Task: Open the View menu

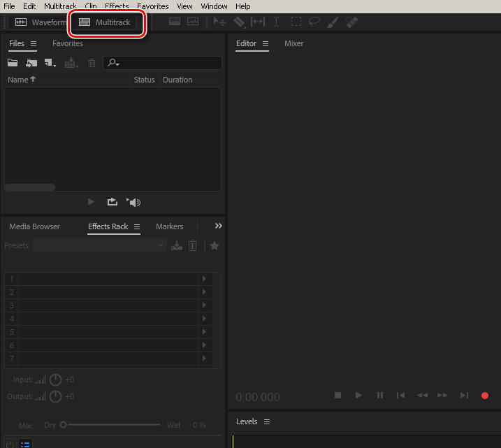Action: [184, 6]
